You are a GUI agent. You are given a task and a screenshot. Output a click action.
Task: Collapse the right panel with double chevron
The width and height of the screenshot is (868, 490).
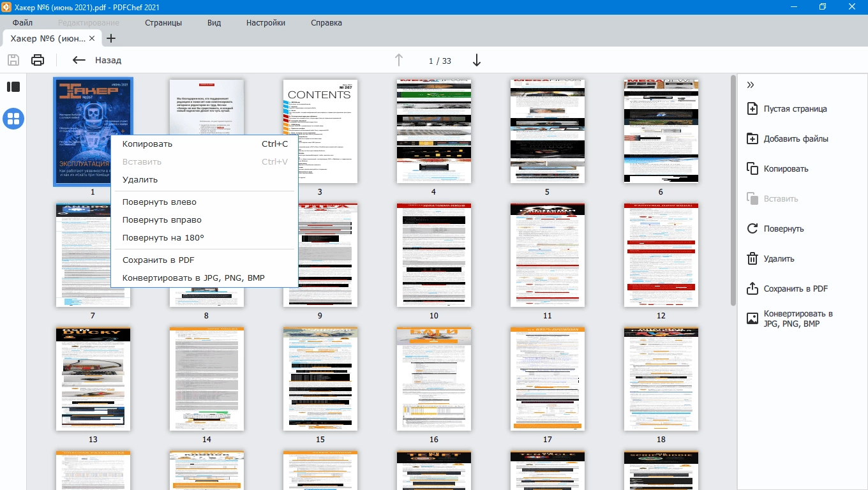[x=751, y=85]
